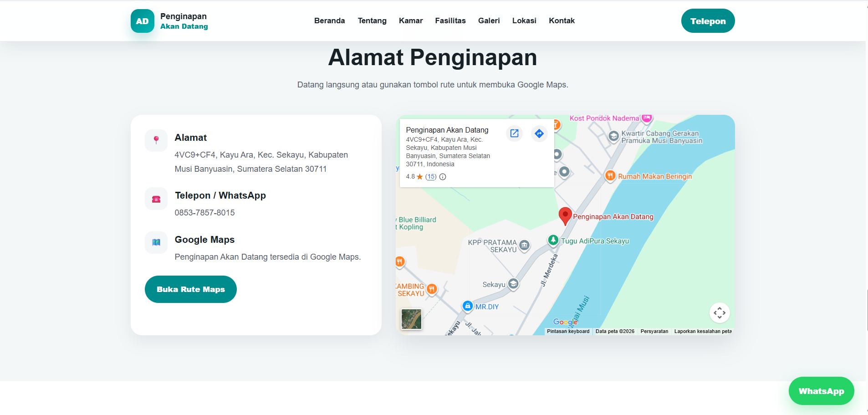Click the 4.8 rating value
Screen dimensions: 868x415
point(410,177)
